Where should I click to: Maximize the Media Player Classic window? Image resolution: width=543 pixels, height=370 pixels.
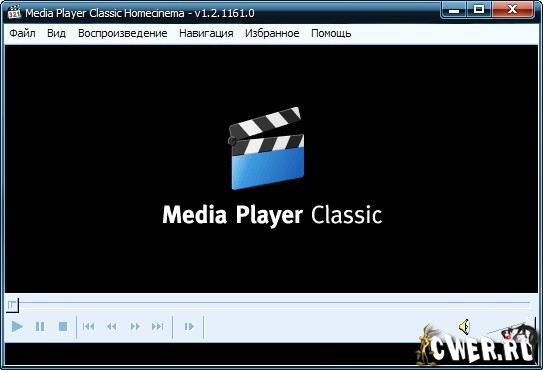[x=479, y=9]
